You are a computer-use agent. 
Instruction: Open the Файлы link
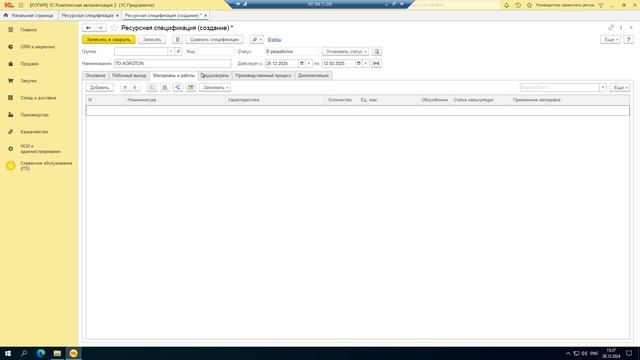point(274,40)
